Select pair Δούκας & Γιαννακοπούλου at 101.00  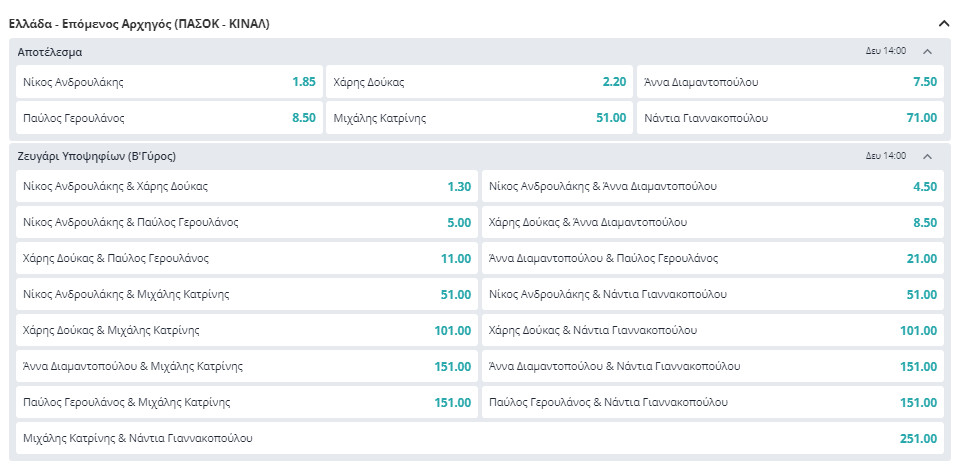point(712,330)
